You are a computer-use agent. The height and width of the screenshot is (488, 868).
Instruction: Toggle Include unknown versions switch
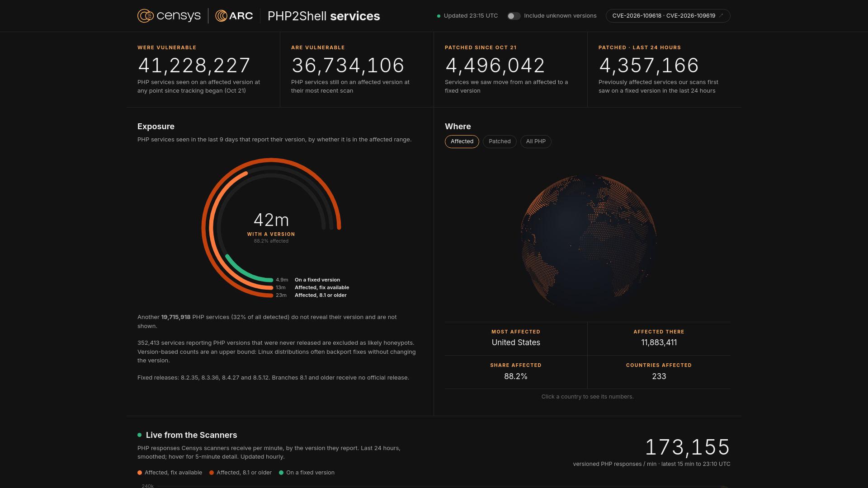[514, 16]
